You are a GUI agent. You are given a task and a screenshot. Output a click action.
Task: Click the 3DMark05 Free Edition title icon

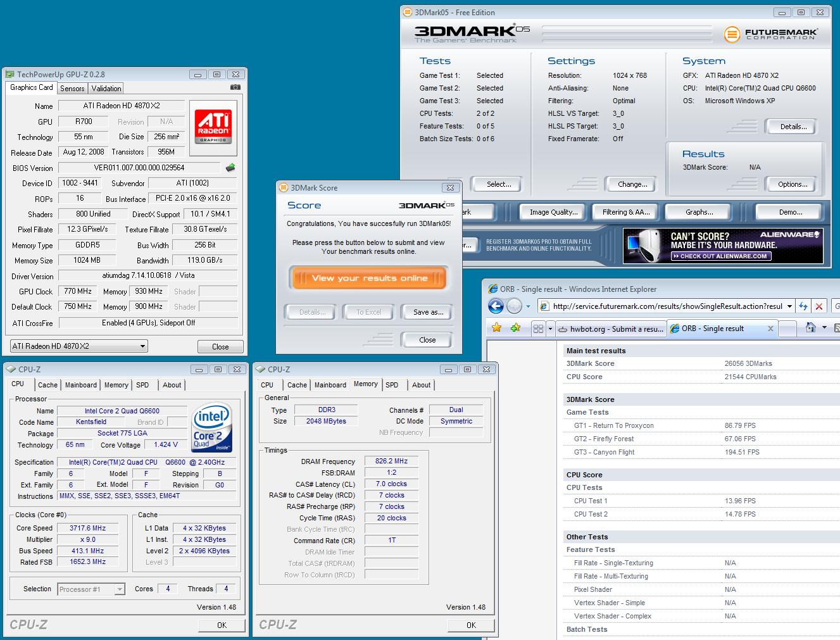coord(408,12)
